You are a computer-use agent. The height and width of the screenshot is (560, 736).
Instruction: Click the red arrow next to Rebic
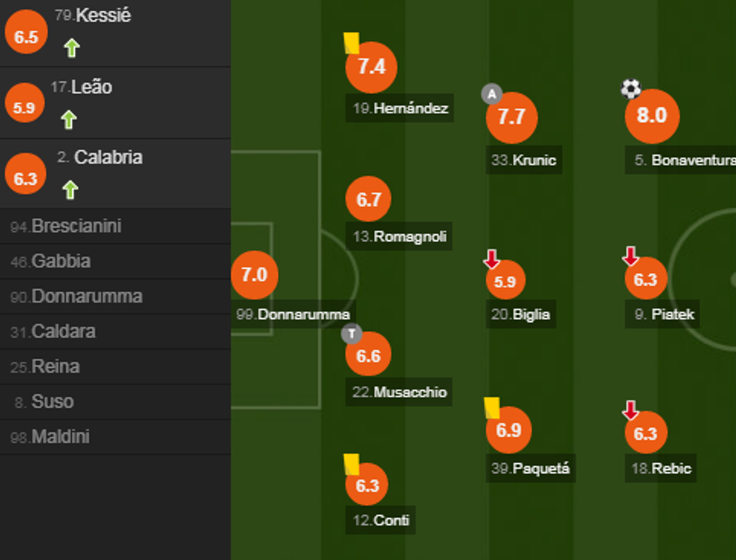(x=630, y=410)
